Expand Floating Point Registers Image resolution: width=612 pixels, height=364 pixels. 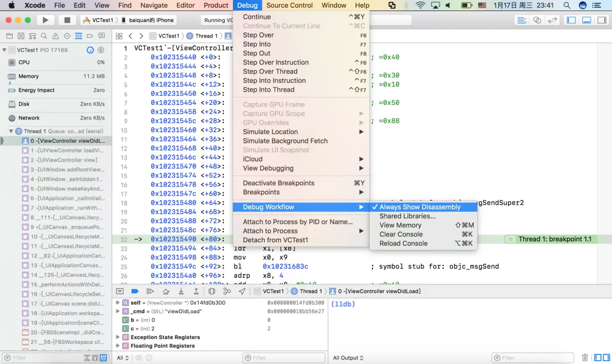(x=117, y=346)
